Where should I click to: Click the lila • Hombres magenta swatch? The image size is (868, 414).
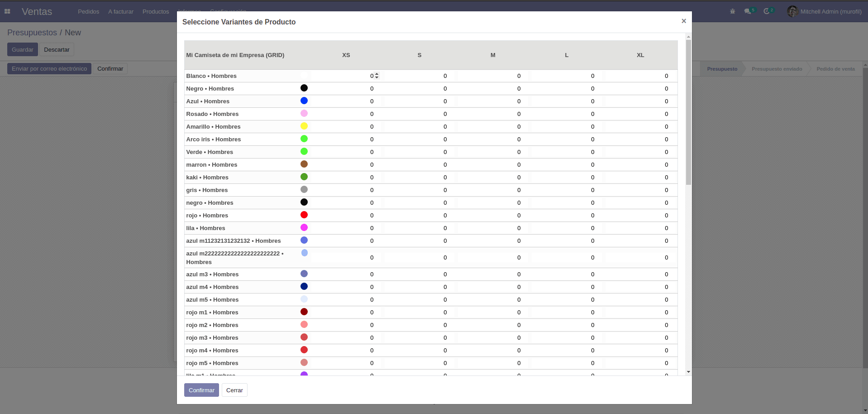tap(304, 227)
